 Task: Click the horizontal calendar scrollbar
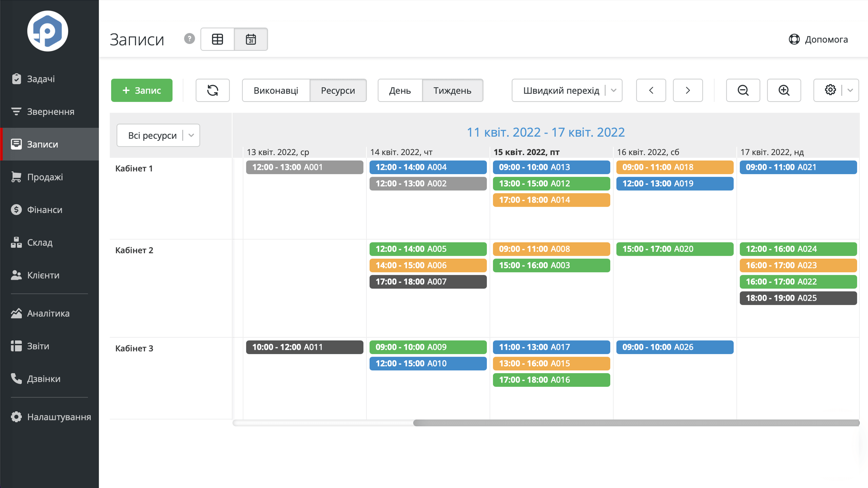pyautogui.click(x=636, y=423)
